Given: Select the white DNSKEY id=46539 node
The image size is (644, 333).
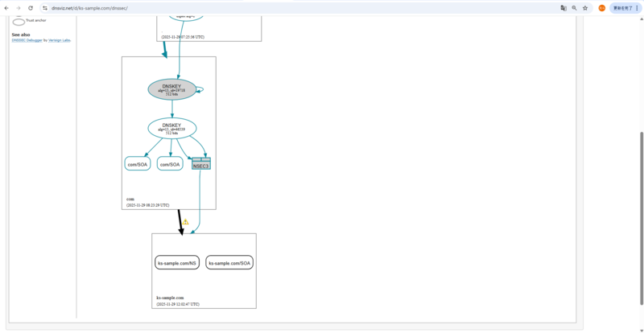Looking at the screenshot, I should coord(171,128).
